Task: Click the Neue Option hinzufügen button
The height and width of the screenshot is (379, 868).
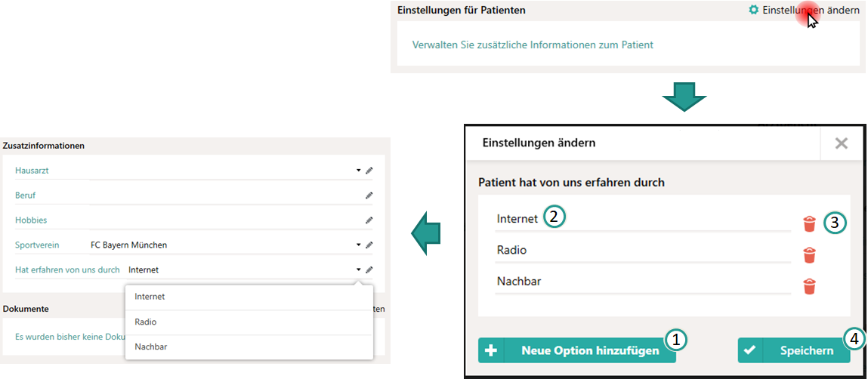Action: tap(577, 350)
